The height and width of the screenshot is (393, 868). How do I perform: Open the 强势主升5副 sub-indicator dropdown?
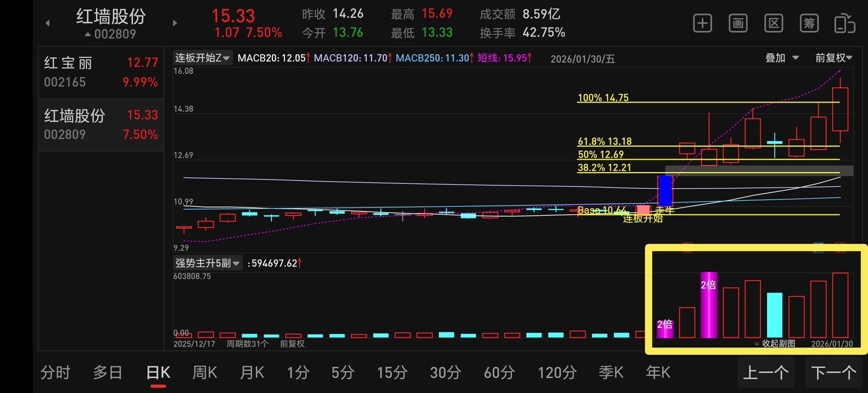click(x=207, y=263)
